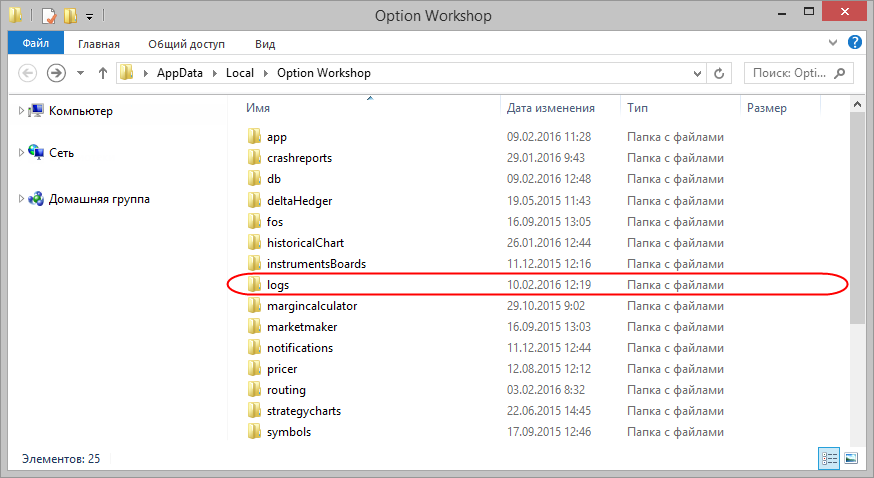Go up one folder level
Image resolution: width=874 pixels, height=478 pixels.
103,73
